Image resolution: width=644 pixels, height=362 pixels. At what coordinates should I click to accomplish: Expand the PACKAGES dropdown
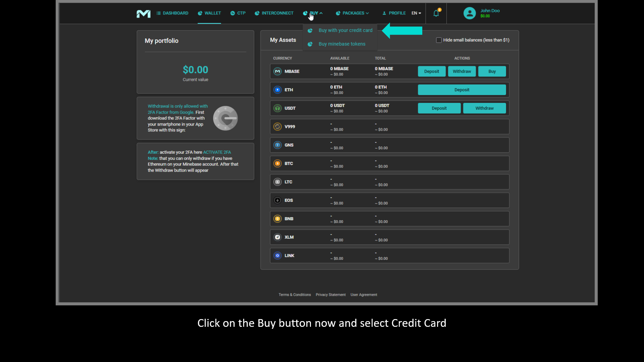(353, 13)
